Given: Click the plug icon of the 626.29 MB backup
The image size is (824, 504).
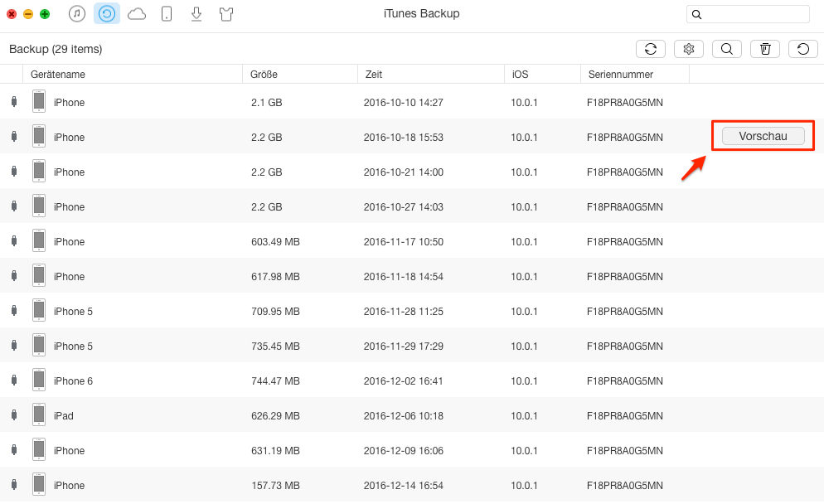Looking at the screenshot, I should (14, 414).
